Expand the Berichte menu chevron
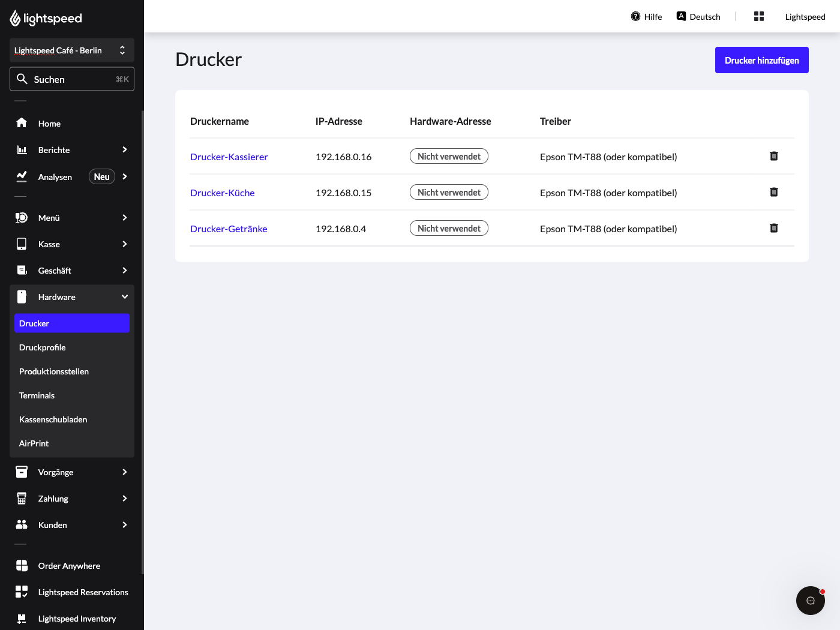The height and width of the screenshot is (630, 840). tap(125, 149)
